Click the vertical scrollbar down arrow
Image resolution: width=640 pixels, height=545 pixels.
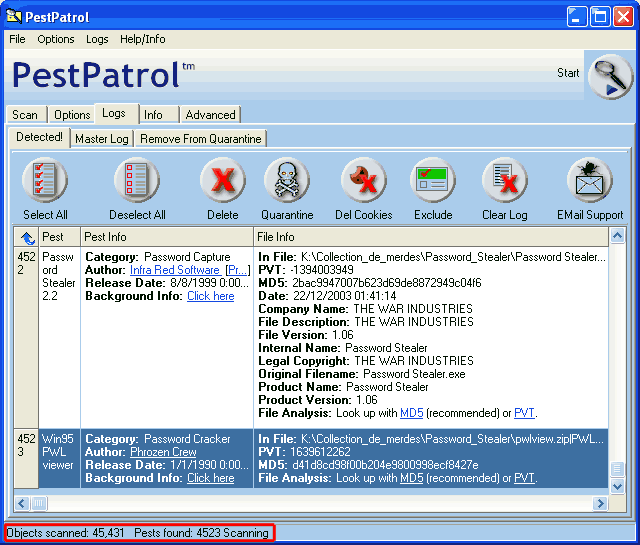(617, 486)
